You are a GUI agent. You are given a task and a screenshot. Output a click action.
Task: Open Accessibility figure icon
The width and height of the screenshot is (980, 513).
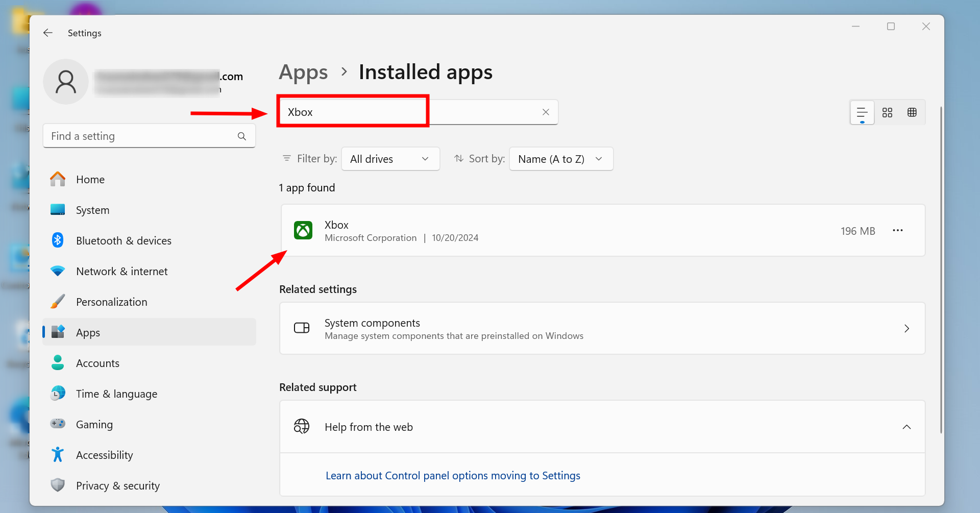58,455
